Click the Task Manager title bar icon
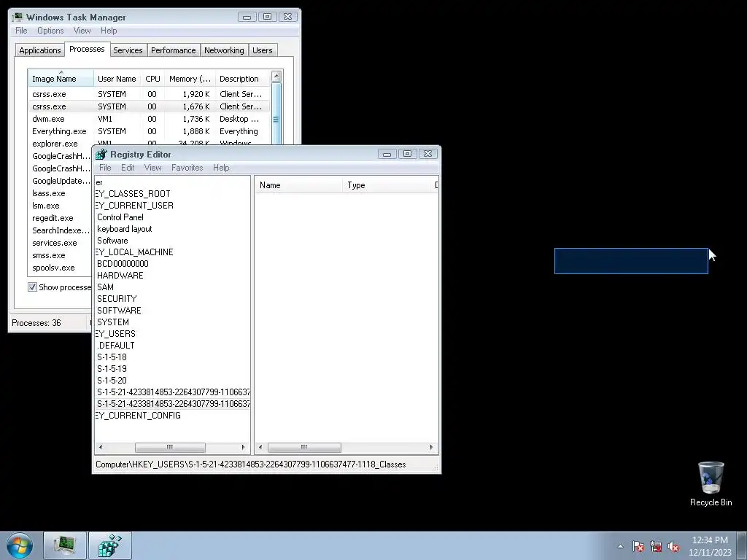 point(18,17)
